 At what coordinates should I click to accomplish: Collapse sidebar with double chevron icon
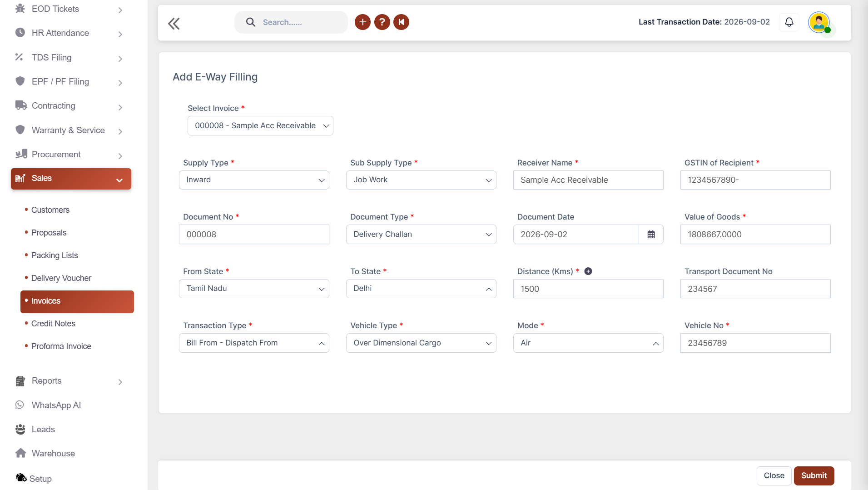[x=174, y=24]
